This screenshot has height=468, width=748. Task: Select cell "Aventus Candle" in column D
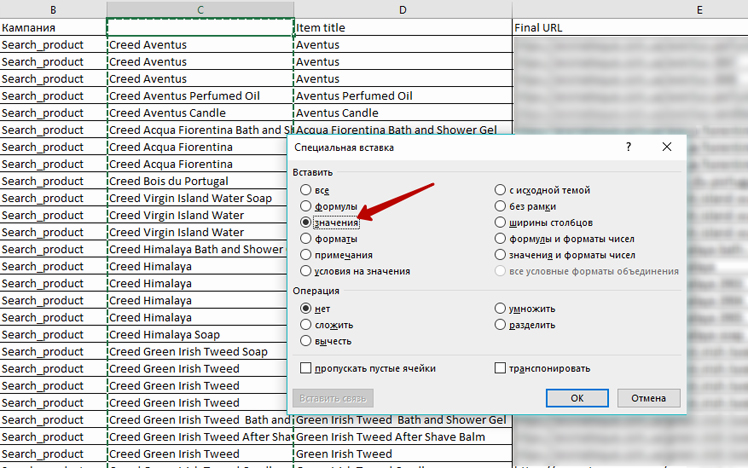coord(403,113)
